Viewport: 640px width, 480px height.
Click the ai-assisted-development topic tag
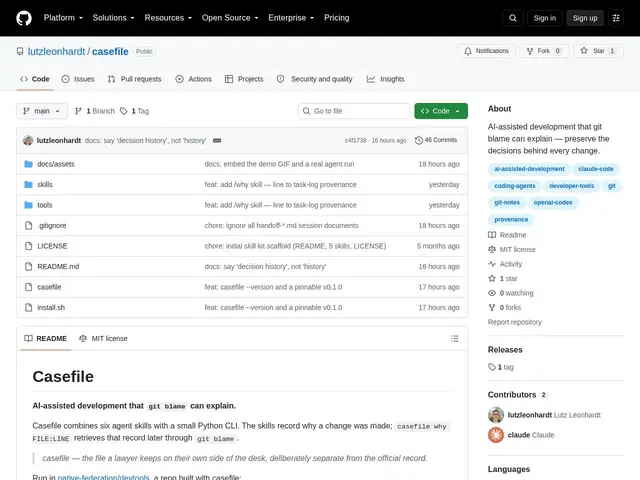529,169
